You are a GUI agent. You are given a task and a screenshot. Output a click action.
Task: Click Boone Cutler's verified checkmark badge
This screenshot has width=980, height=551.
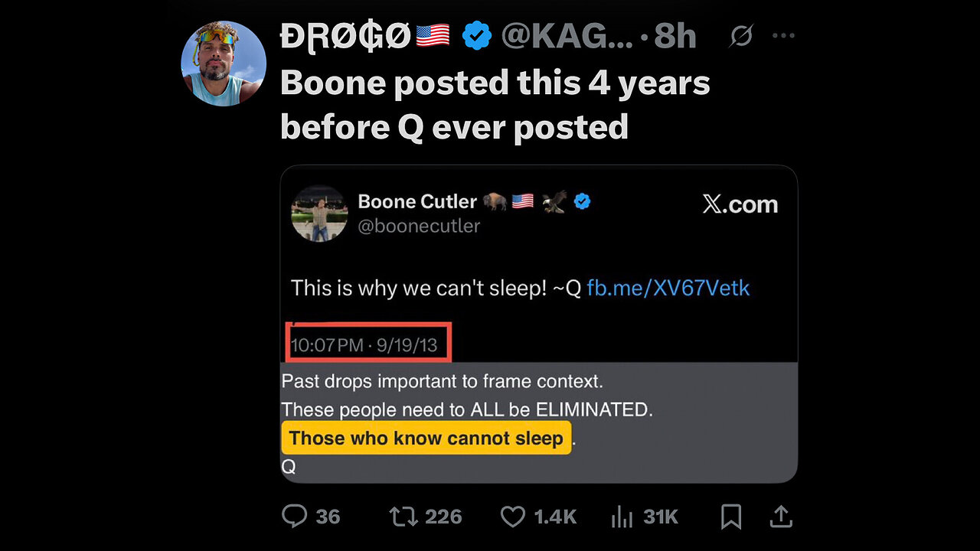click(x=583, y=201)
